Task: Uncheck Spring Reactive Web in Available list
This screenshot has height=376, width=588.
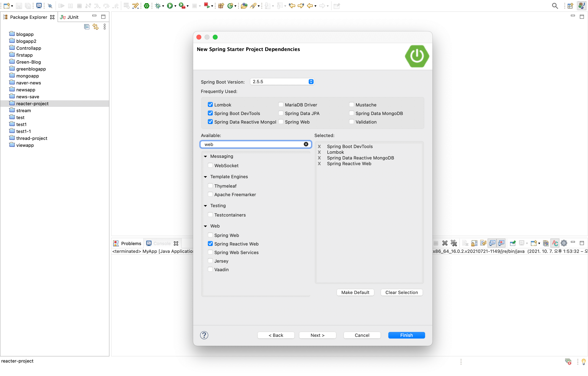Action: (210, 243)
